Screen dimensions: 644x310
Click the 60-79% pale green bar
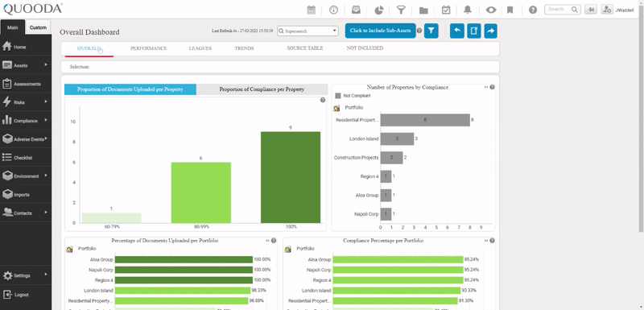point(111,218)
